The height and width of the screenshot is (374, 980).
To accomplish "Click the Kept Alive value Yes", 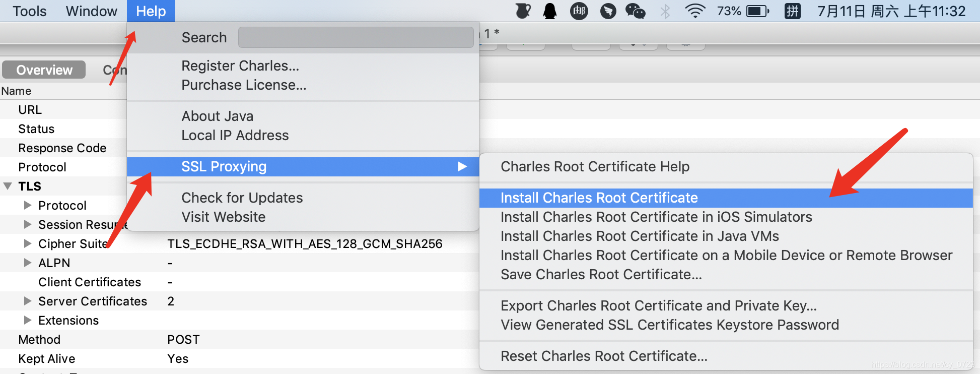I will click(178, 358).
